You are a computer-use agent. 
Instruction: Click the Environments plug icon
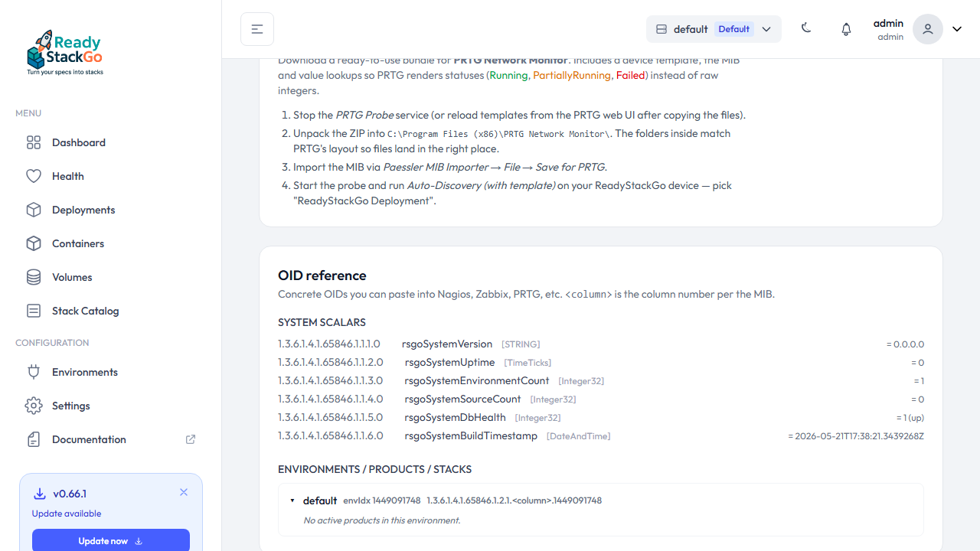tap(34, 372)
